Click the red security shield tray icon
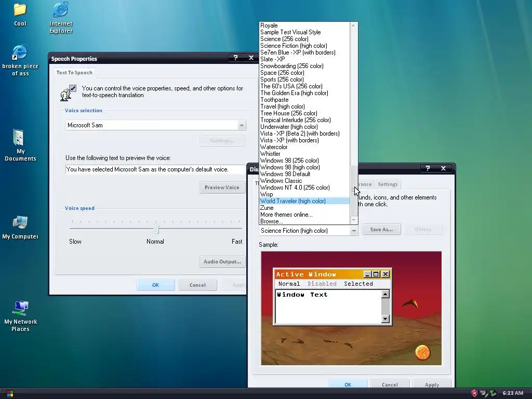 coord(474,393)
